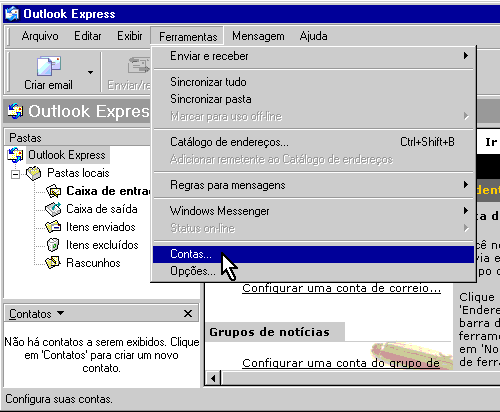Click the Pastas locais folder icon
This screenshot has width=500, height=412.
click(x=34, y=173)
